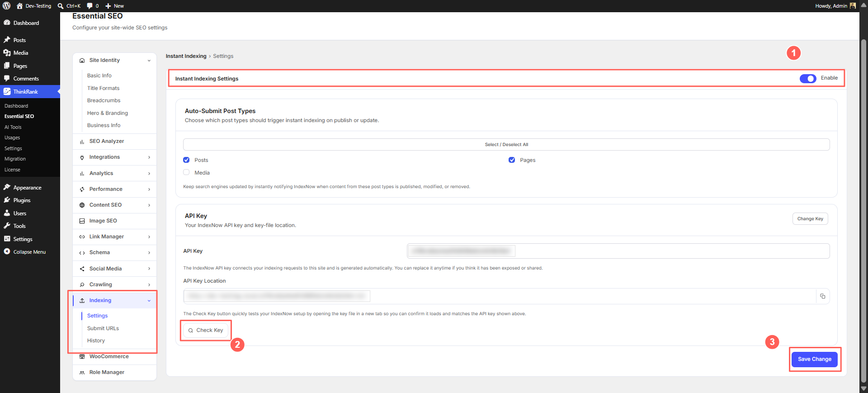
Task: Click the Media icon in sidebar
Action: click(7, 53)
